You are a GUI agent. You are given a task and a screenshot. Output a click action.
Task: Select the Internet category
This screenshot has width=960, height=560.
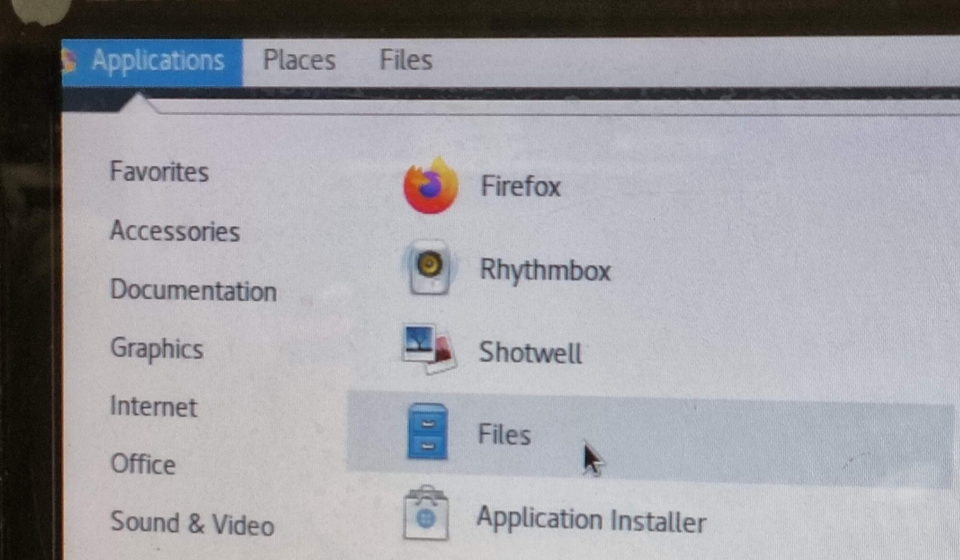[x=154, y=407]
